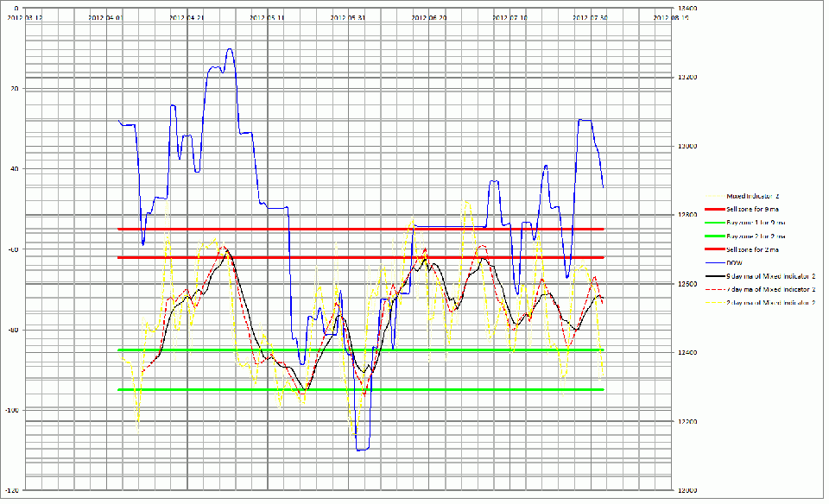Click the green 'Buy zone 1 for 9 ma' legend swatch
Image resolution: width=829 pixels, height=504 pixels.
click(x=715, y=223)
